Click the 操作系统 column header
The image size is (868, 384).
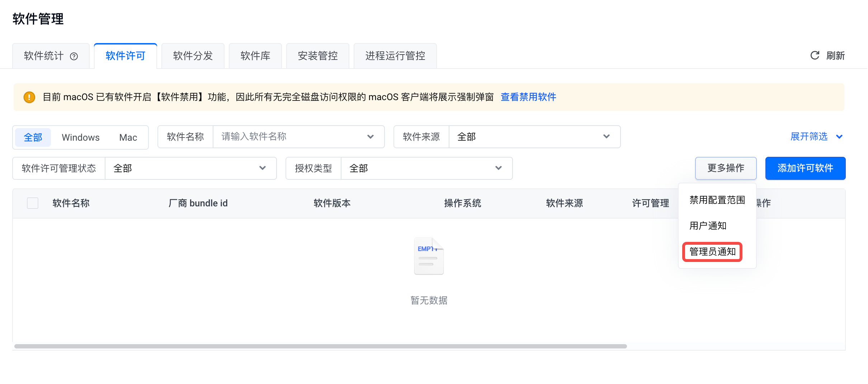pyautogui.click(x=463, y=203)
